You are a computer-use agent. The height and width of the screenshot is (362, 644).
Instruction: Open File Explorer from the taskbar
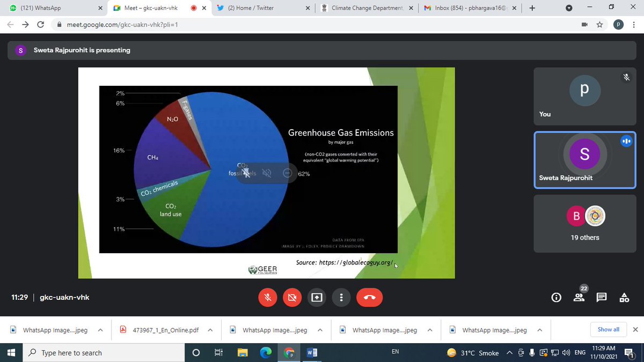[243, 353]
